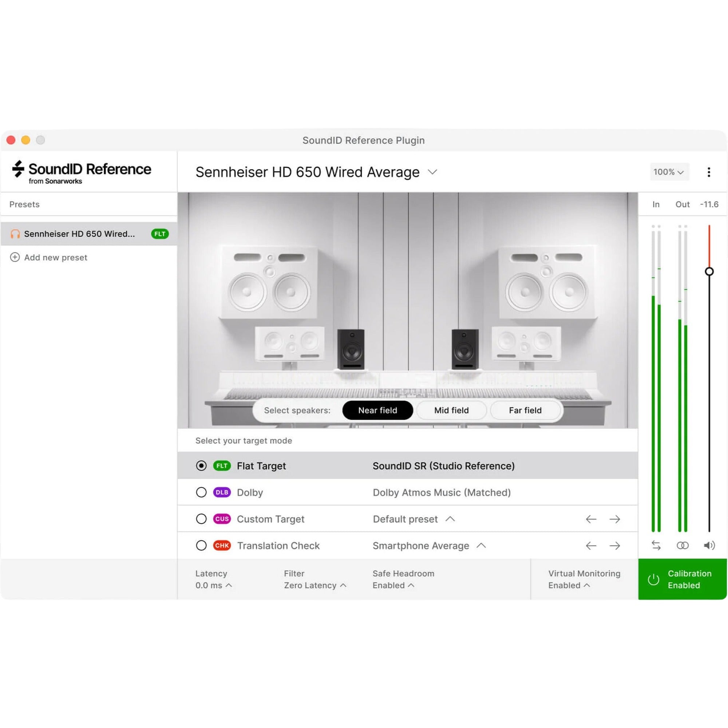
Task: Minimize window with yellow button
Action: [25, 140]
